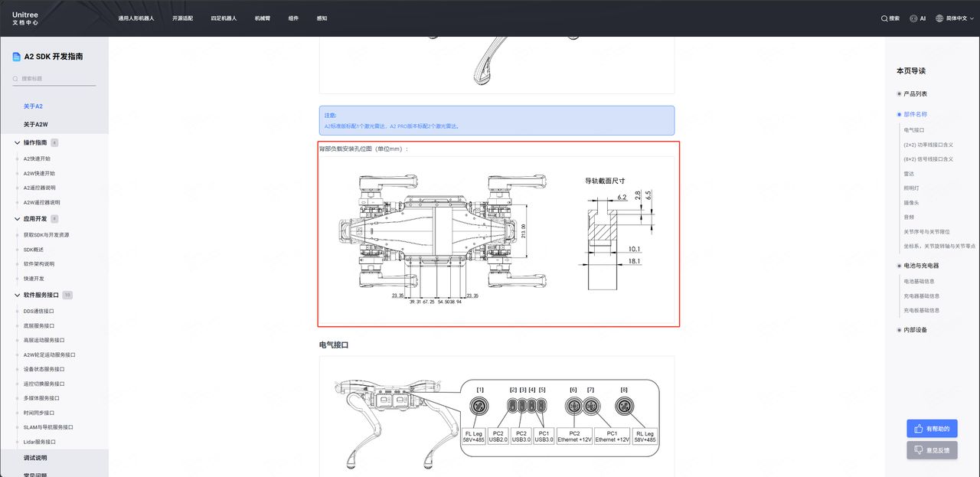Jump to 内部设备 in page guide
Viewport: 980px width, 477px height.
(x=915, y=330)
